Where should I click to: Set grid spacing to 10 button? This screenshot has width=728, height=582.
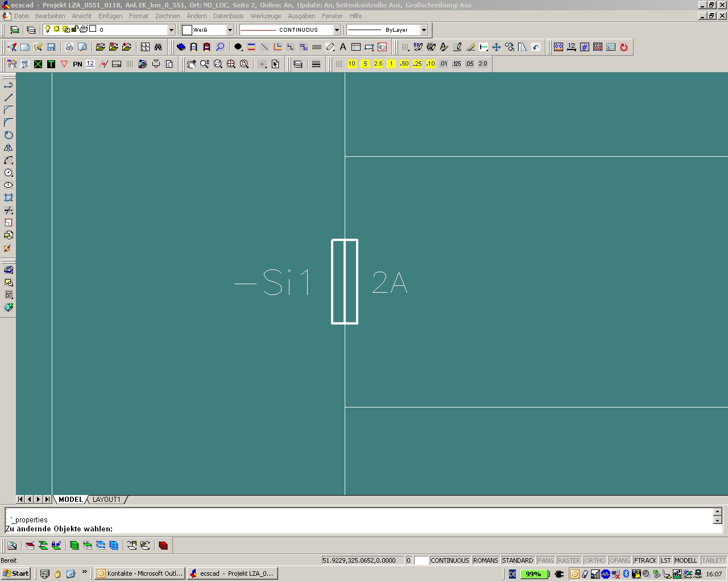coord(352,64)
